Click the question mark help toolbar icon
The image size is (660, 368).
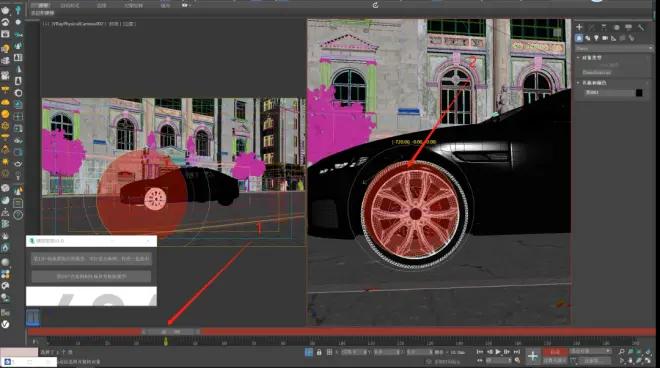[18, 215]
